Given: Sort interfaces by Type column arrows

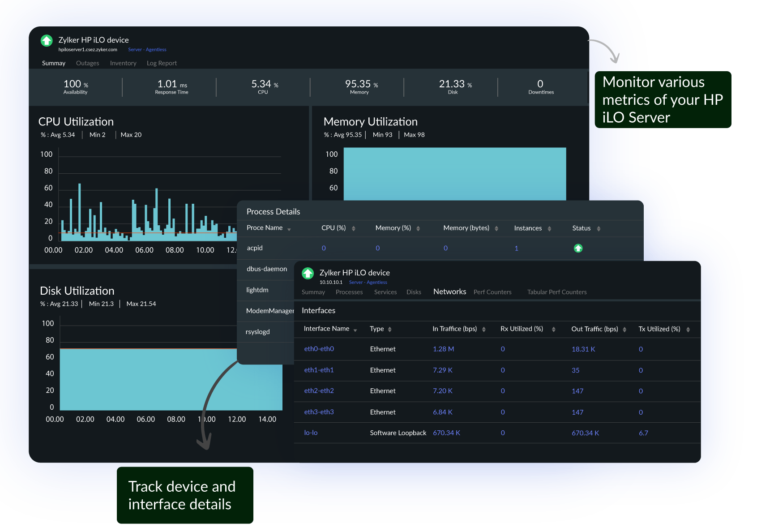Looking at the screenshot, I should pos(389,330).
